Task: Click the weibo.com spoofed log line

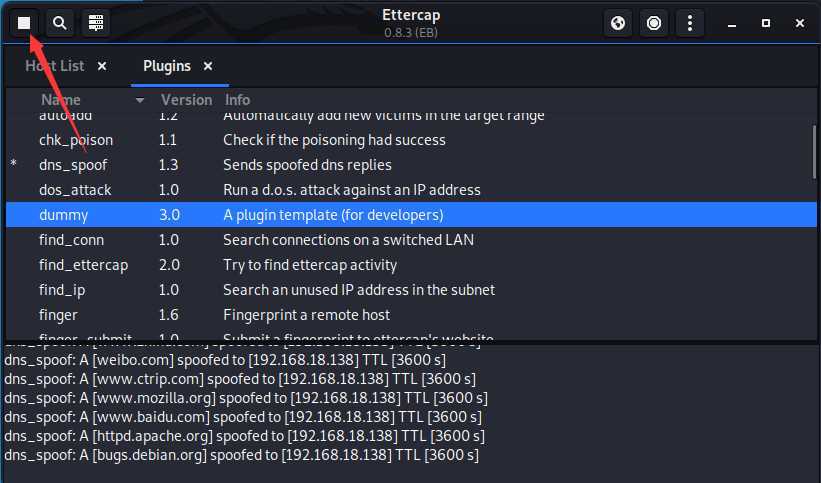Action: (x=225, y=360)
